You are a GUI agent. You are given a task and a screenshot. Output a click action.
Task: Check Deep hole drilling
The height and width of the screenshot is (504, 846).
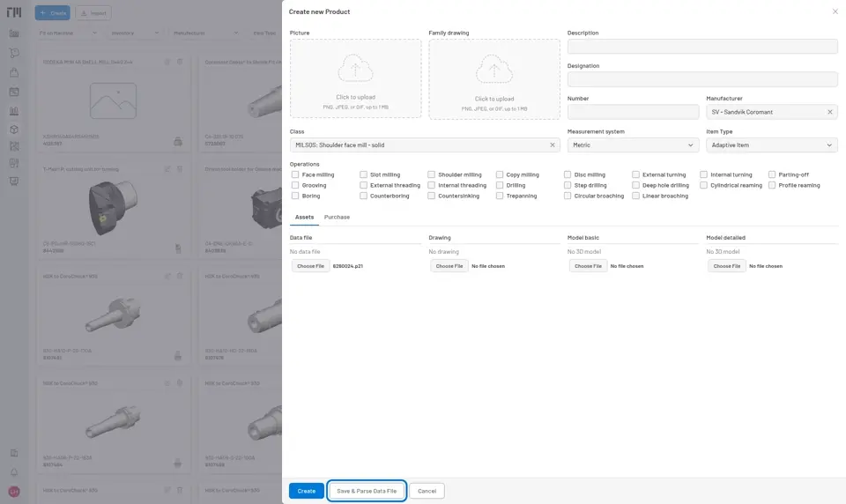635,185
